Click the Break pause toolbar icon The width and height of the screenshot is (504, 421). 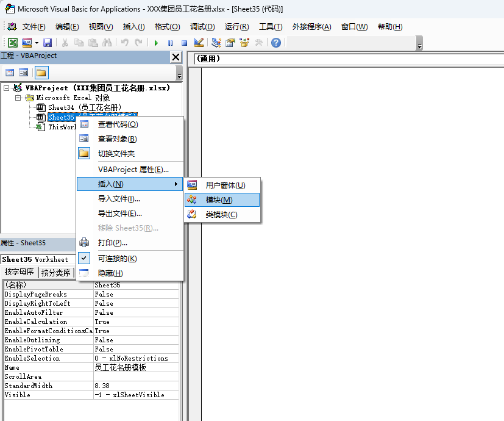tap(171, 43)
